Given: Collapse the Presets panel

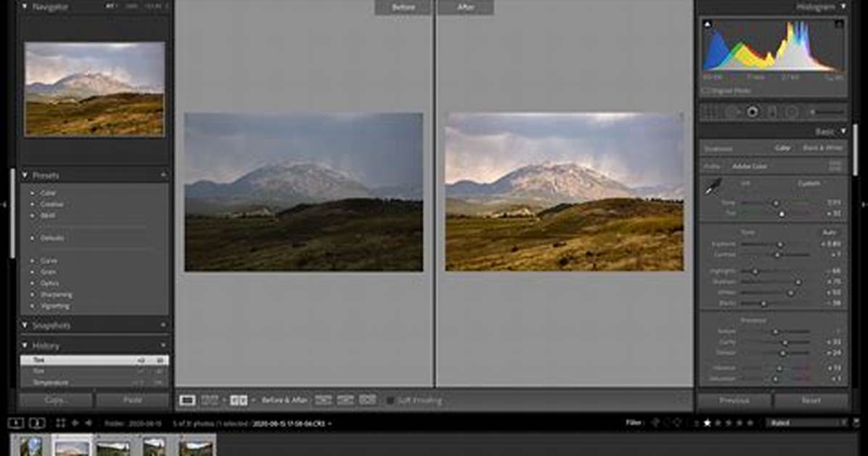Looking at the screenshot, I should pyautogui.click(x=25, y=175).
